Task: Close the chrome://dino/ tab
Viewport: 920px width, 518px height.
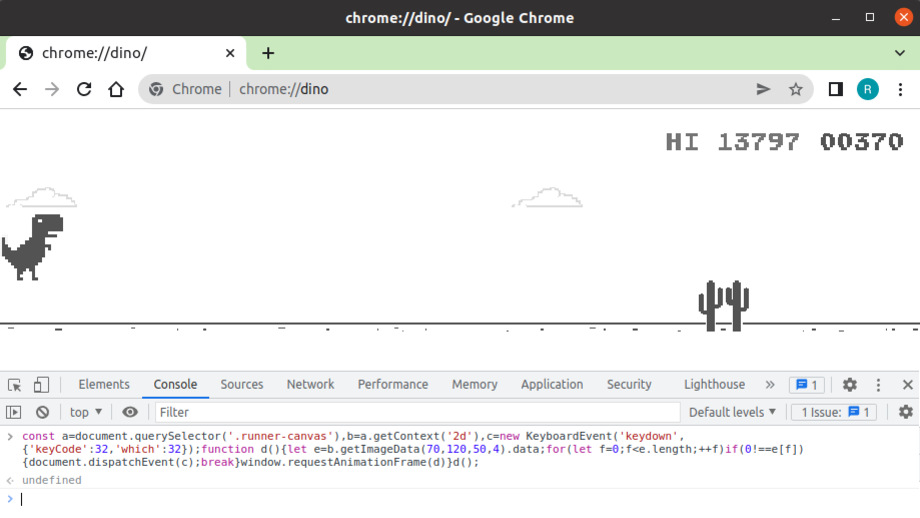Action: (x=230, y=53)
